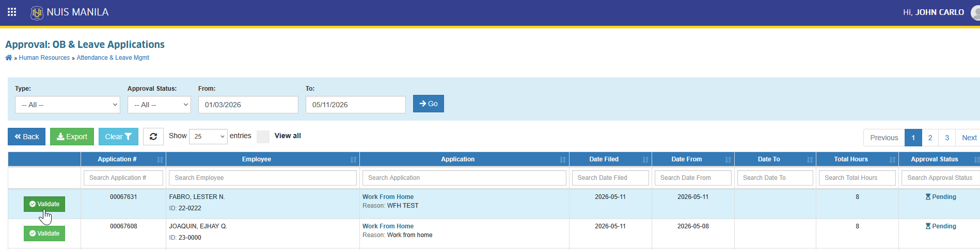Click the NUIS MANILA title text
The image size is (980, 250).
(x=77, y=12)
